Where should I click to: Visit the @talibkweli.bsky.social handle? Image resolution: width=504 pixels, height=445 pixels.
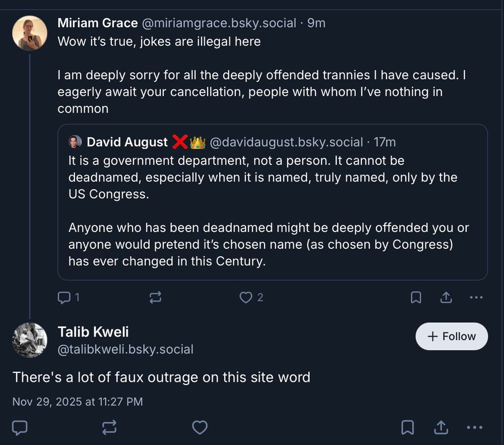point(125,349)
